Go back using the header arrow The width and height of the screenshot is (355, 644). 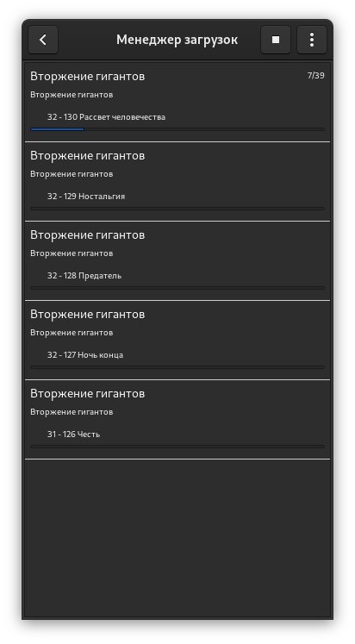pyautogui.click(x=43, y=40)
